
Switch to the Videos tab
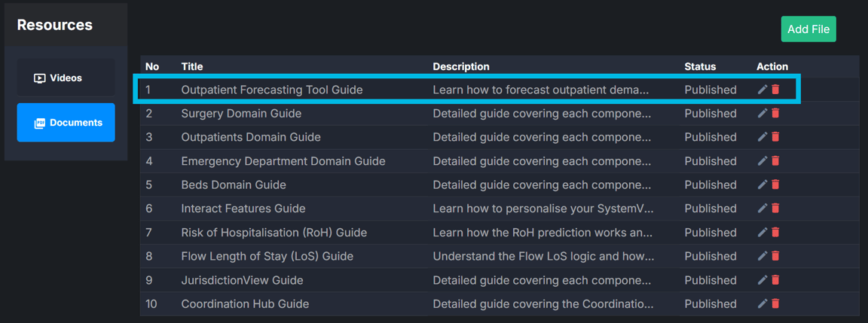click(x=66, y=78)
